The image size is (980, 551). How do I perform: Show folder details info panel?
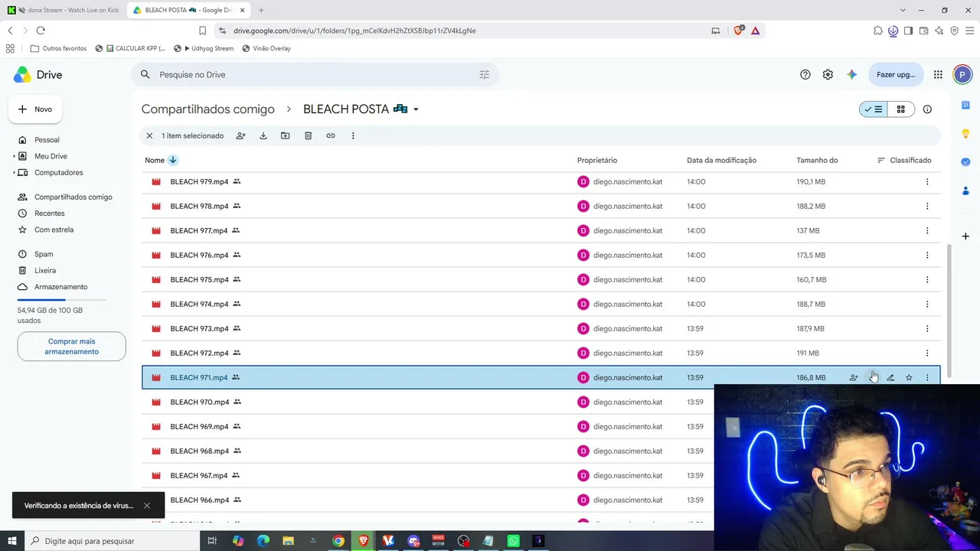click(927, 109)
